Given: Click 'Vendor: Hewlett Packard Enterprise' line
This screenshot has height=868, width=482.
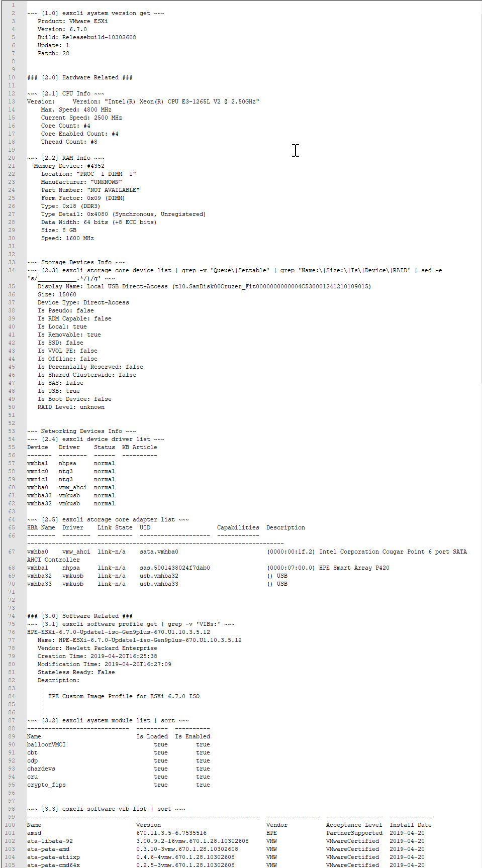Looking at the screenshot, I should [98, 648].
